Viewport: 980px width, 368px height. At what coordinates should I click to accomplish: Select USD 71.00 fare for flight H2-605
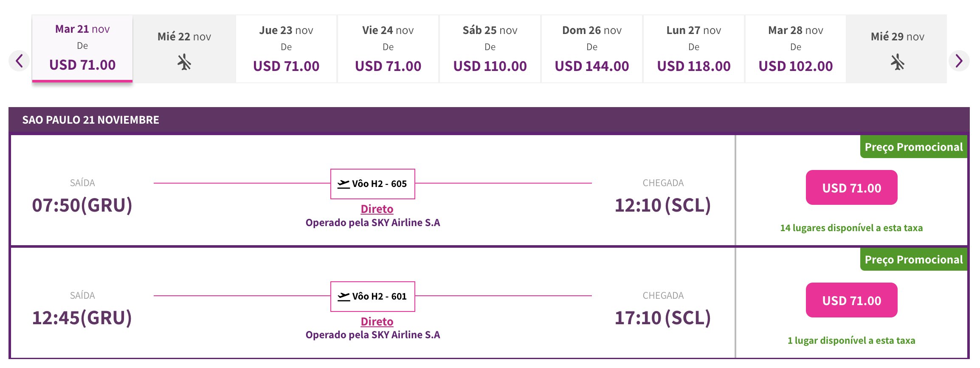point(852,187)
